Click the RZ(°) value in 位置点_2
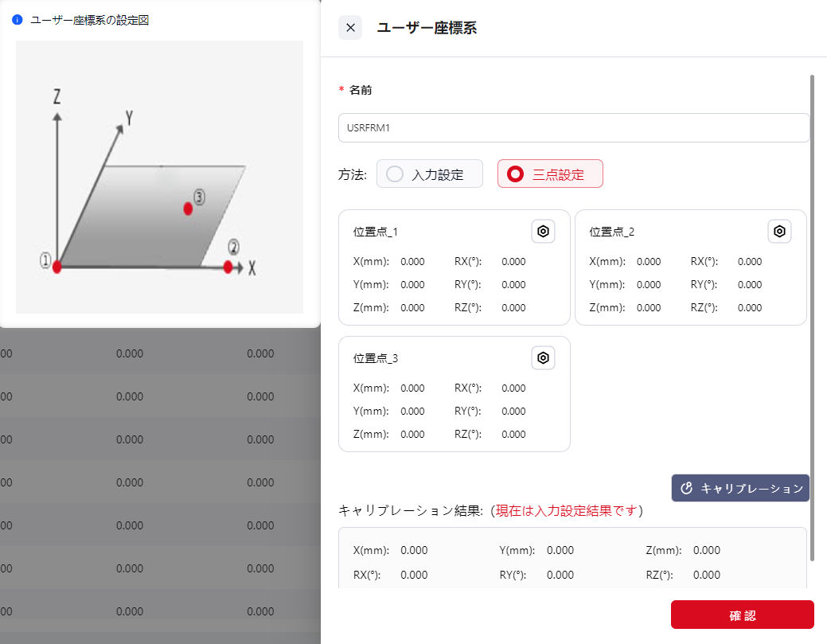The width and height of the screenshot is (827, 644). pyautogui.click(x=750, y=308)
